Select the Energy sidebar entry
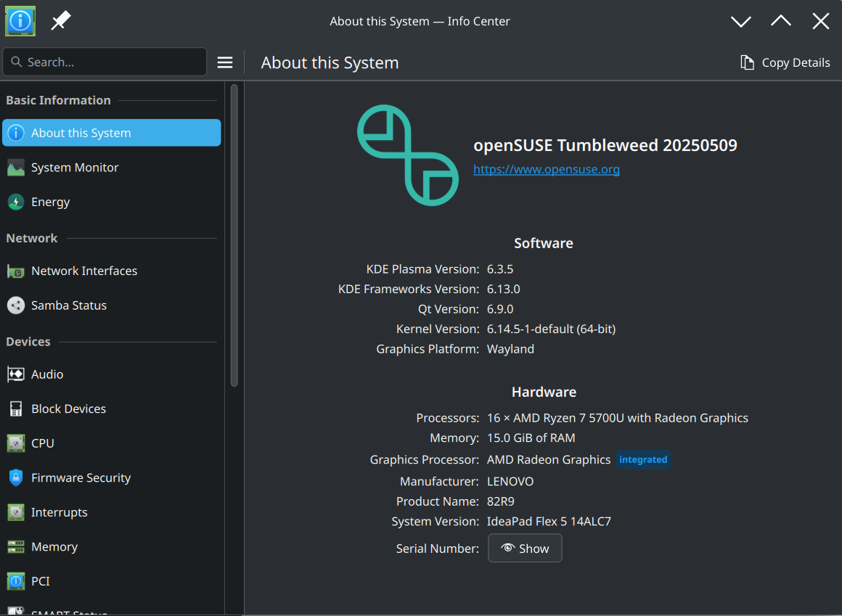 click(x=112, y=202)
